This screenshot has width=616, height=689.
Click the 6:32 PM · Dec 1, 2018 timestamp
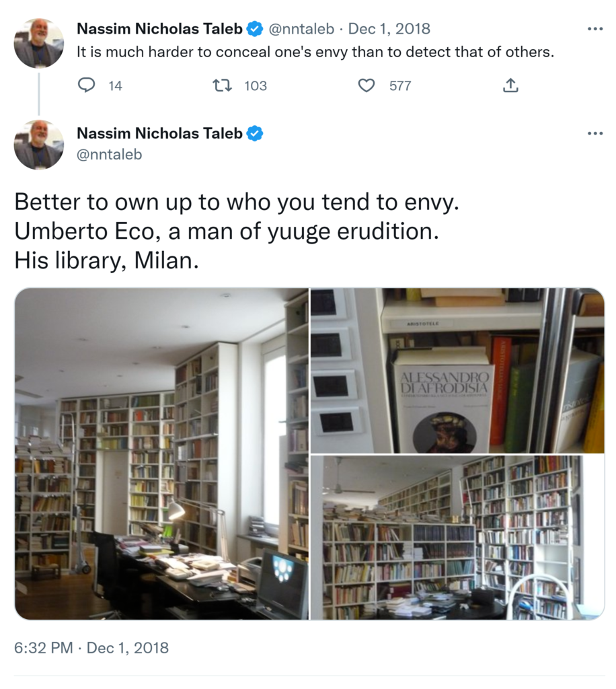pos(91,648)
